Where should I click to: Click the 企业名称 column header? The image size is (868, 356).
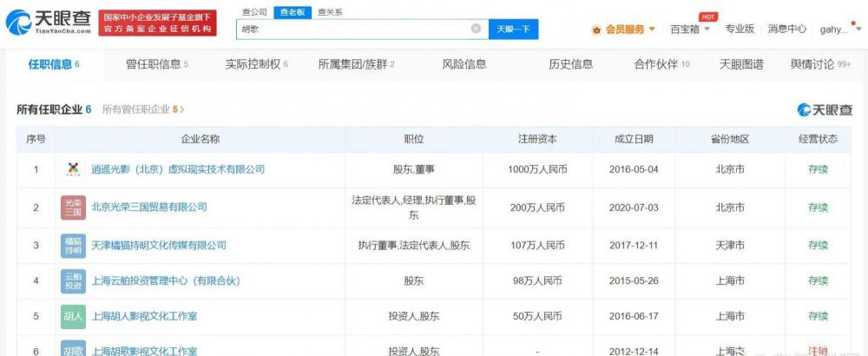pyautogui.click(x=201, y=140)
